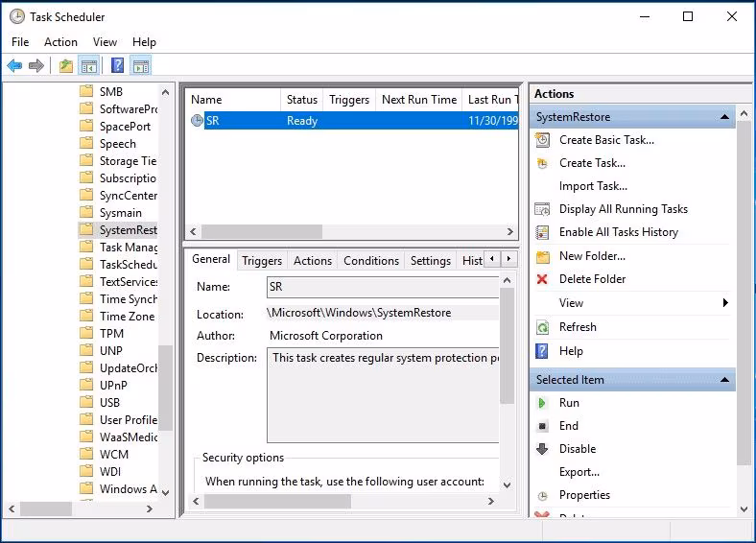Screen dimensions: 756x543
Task: Open the View menu in menu bar
Action: (x=105, y=42)
